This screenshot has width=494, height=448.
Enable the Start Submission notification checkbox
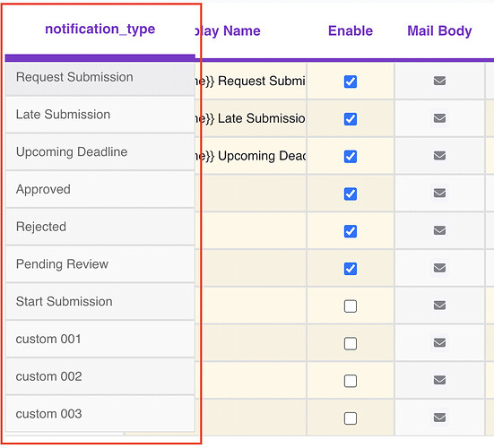[351, 306]
